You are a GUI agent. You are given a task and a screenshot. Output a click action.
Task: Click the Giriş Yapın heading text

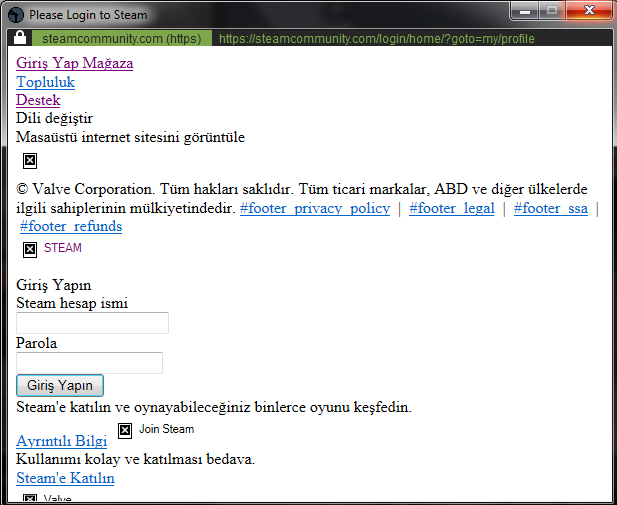(x=54, y=285)
